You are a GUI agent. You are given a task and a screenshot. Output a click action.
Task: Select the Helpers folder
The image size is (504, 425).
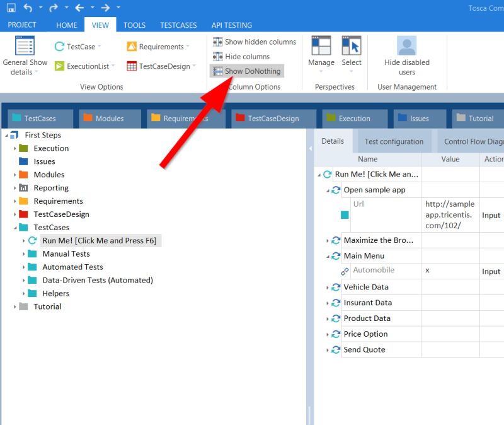pos(56,293)
